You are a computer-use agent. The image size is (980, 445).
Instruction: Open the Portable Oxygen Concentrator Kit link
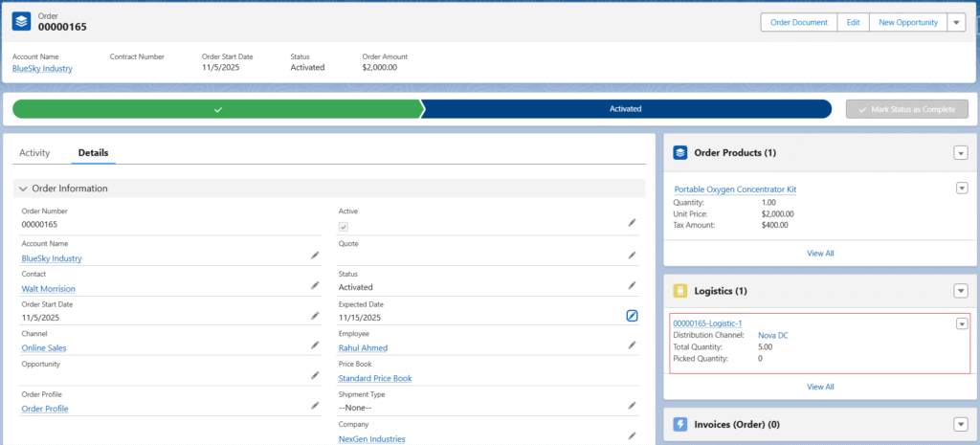(734, 189)
